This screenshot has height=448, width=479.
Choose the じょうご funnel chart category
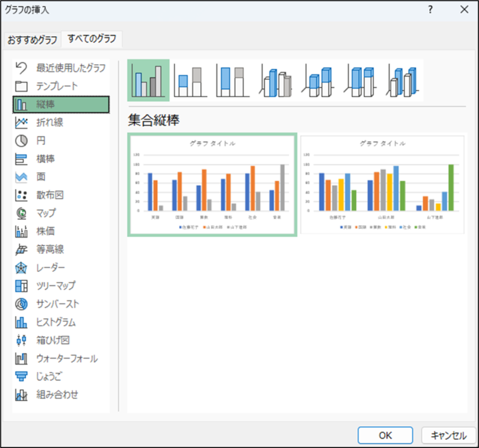click(x=61, y=376)
